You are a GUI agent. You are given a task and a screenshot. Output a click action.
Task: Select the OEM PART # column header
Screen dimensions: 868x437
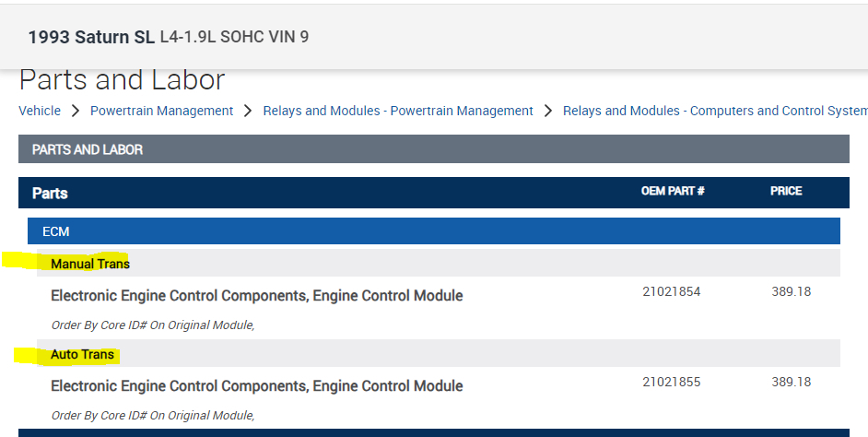(673, 192)
